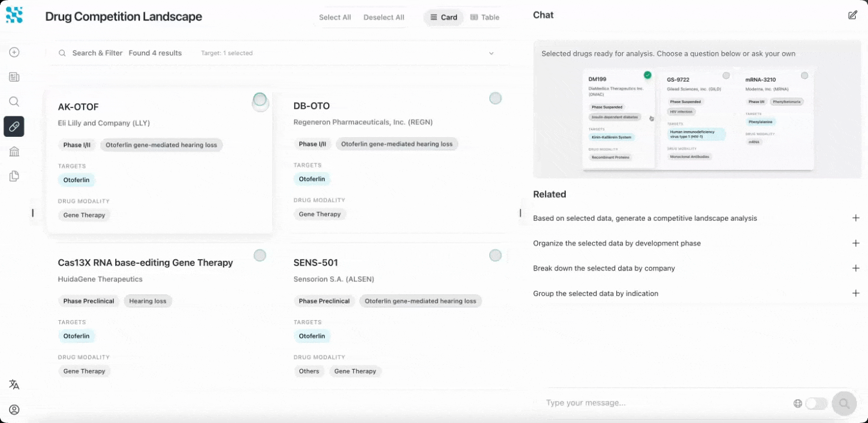
Task: Click 'Sensorion S.A. (ALSEN)' company name
Action: tap(333, 279)
